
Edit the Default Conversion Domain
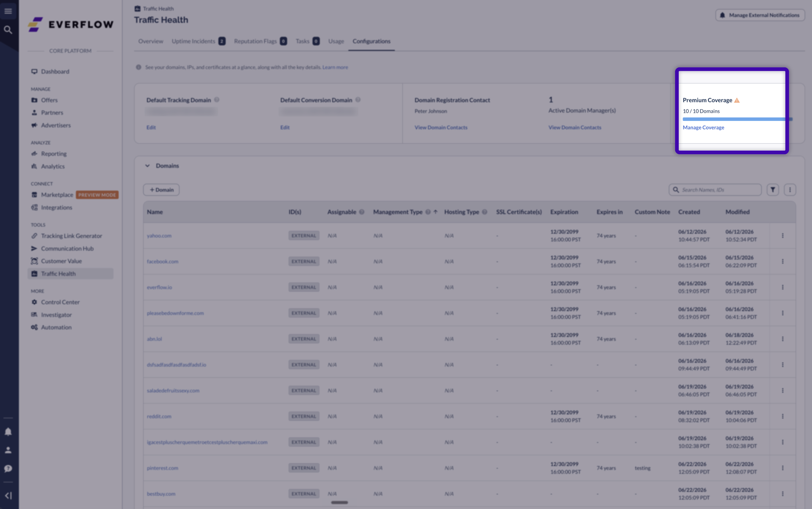(285, 128)
